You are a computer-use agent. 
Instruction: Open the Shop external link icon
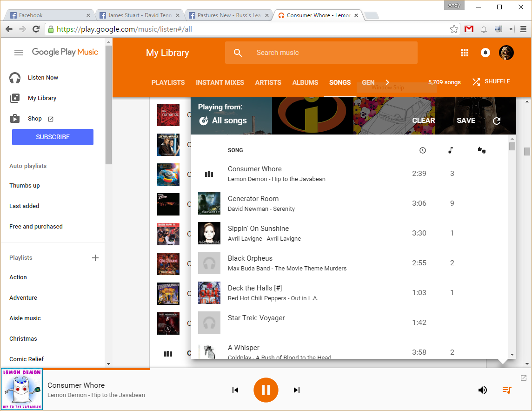pyautogui.click(x=51, y=119)
